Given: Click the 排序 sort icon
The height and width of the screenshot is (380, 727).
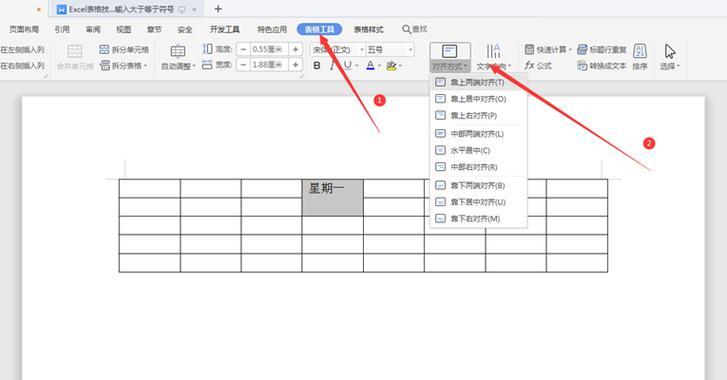Looking at the screenshot, I should [640, 51].
